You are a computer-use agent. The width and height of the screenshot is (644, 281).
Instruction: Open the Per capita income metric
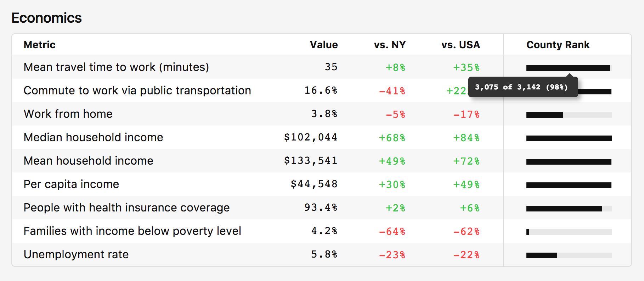[71, 184]
